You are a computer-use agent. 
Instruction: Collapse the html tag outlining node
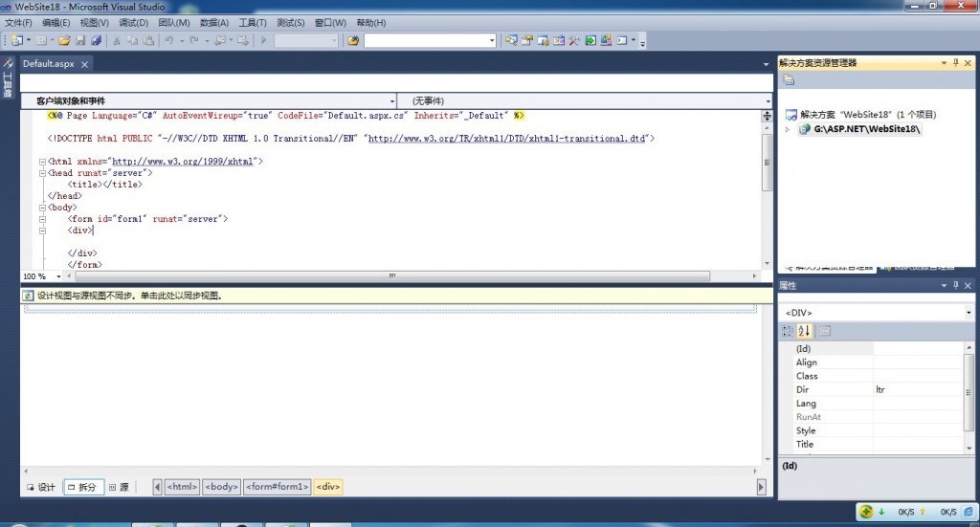pyautogui.click(x=42, y=162)
